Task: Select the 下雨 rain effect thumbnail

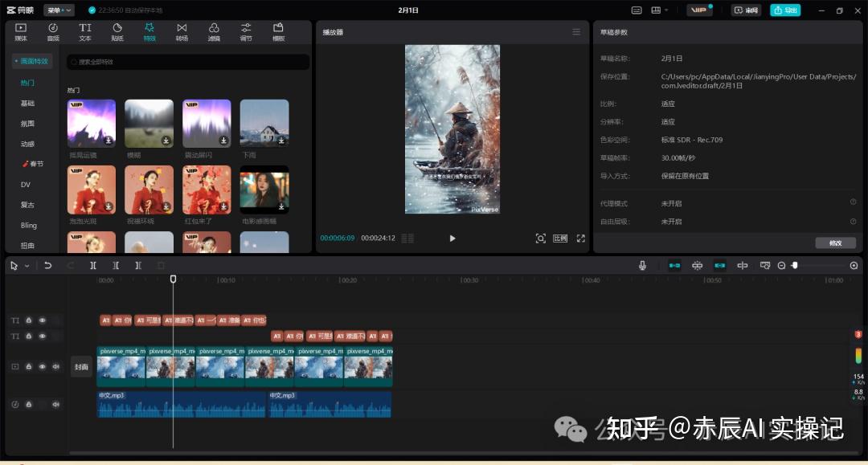Action: tap(264, 124)
